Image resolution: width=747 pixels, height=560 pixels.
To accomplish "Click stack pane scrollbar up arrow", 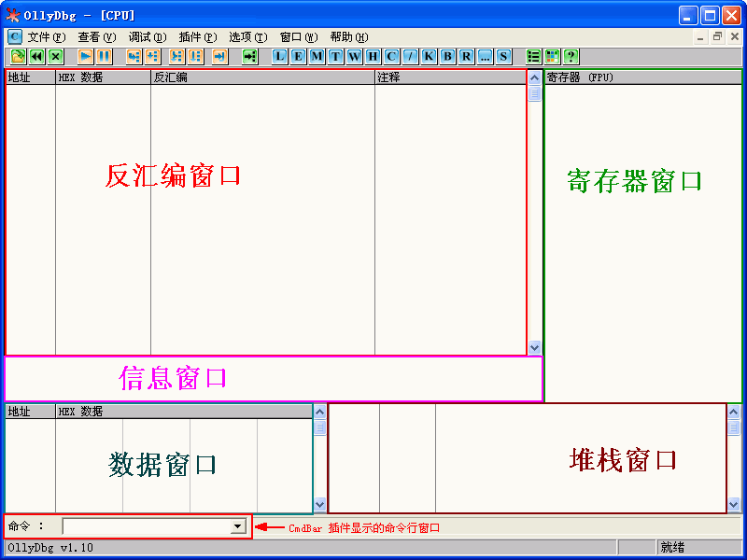I will (734, 412).
